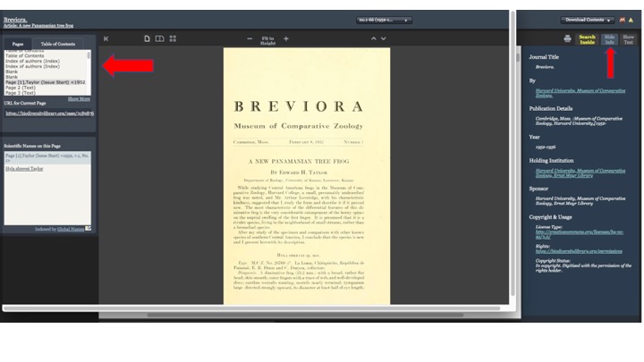Image resolution: width=644 pixels, height=362 pixels.
Task: Zoom in with the plus icon
Action: coord(286,38)
